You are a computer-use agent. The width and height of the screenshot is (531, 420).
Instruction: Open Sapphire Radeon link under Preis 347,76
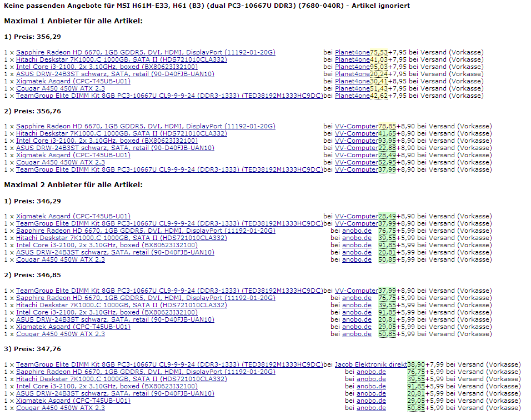click(x=146, y=372)
